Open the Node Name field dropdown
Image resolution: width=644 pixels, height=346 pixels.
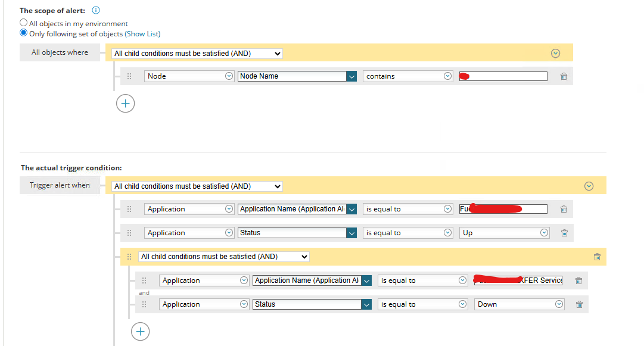point(297,76)
